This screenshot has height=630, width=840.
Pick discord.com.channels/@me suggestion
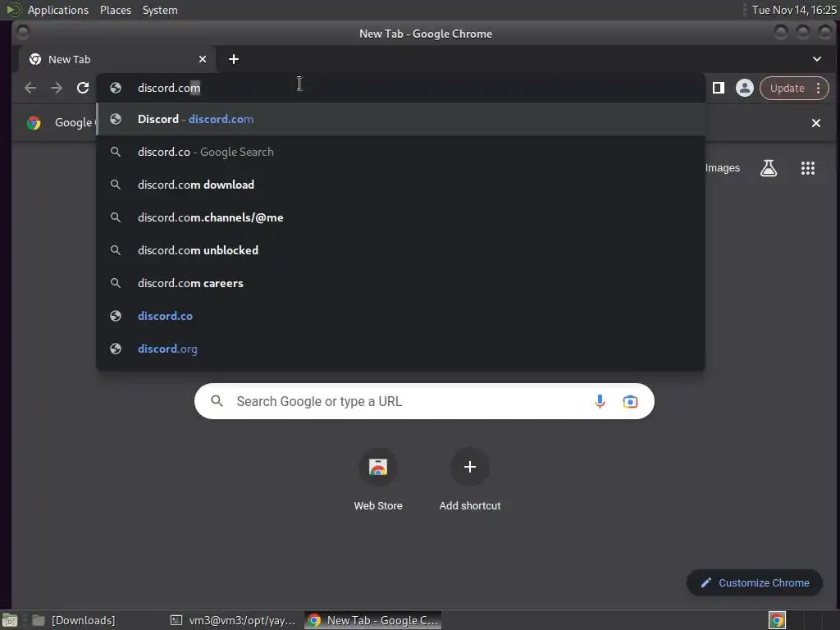tap(400, 217)
